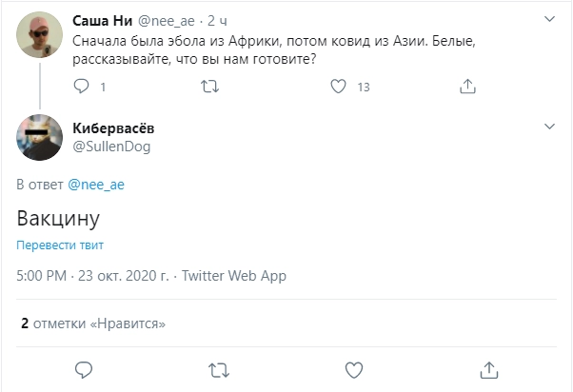
Task: Share Саша Ни's tweet
Action: click(466, 87)
